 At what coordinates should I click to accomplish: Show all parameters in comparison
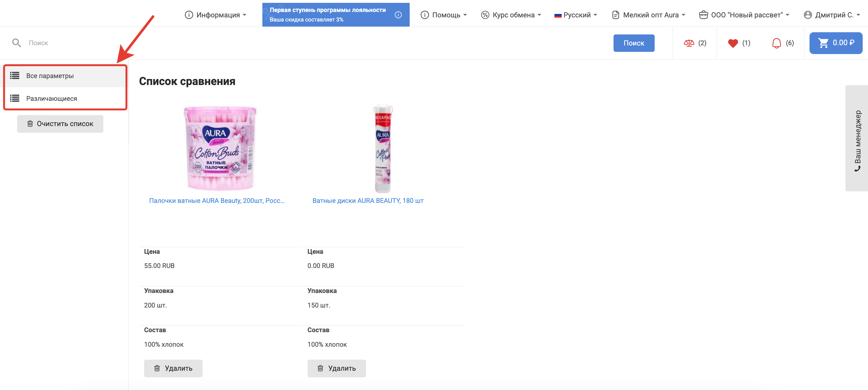tap(50, 76)
